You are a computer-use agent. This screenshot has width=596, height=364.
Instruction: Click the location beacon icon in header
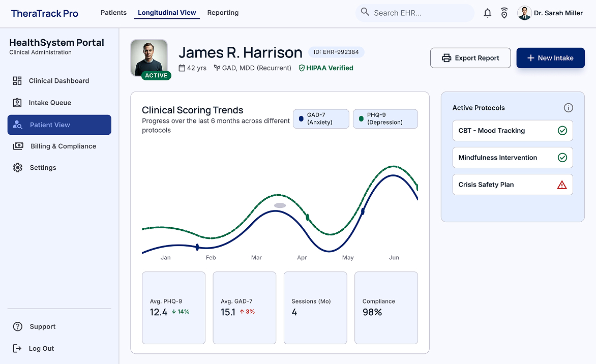click(x=504, y=13)
